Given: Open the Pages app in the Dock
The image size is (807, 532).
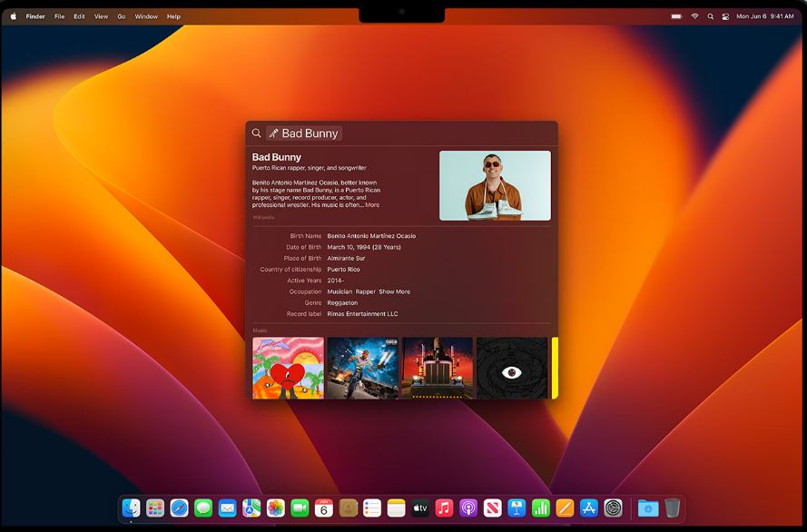Looking at the screenshot, I should click(x=565, y=508).
